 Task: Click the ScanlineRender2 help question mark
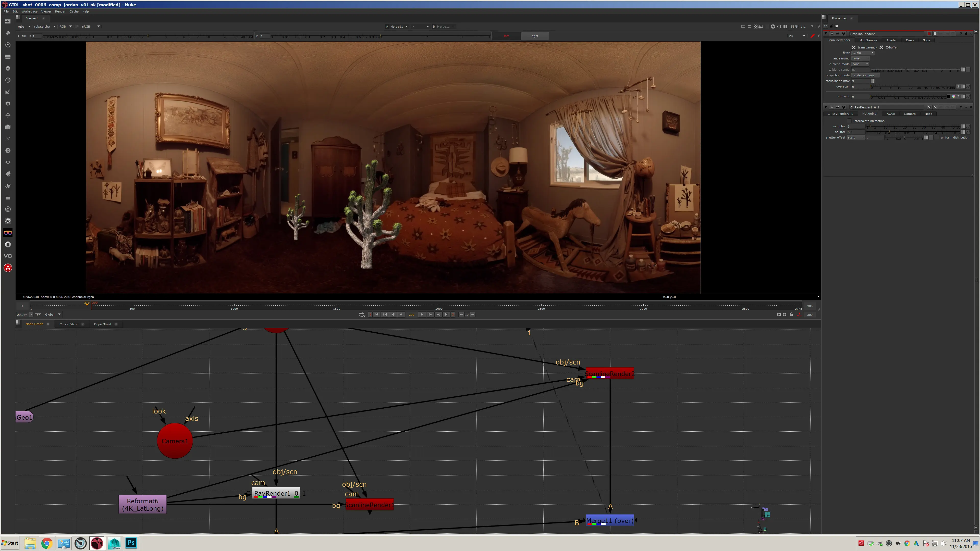[961, 34]
